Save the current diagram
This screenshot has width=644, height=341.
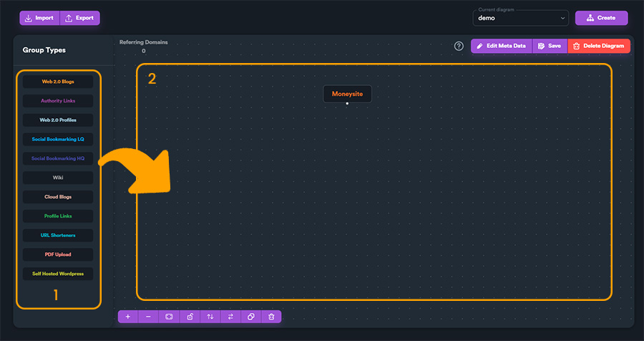point(550,46)
